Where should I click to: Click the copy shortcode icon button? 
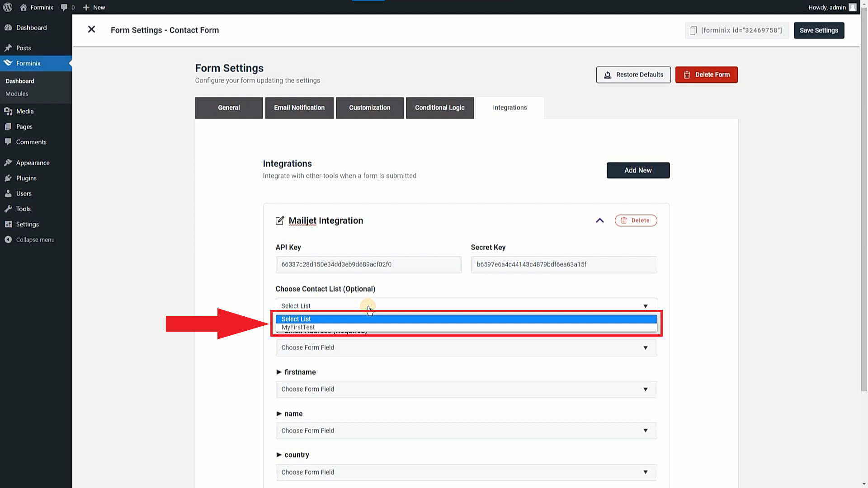click(693, 30)
